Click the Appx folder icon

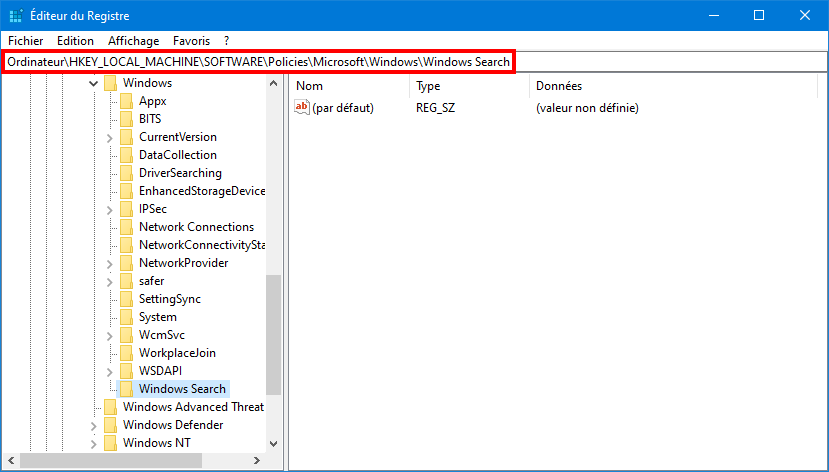[126, 101]
